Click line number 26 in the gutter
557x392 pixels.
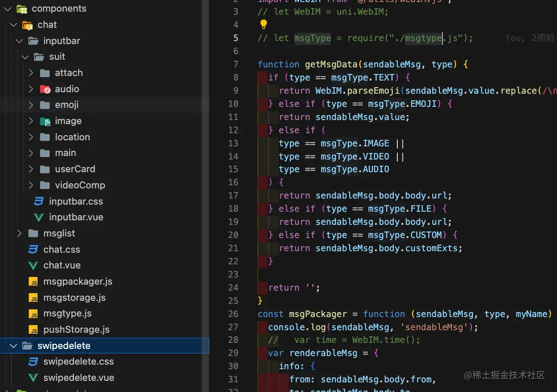point(233,314)
